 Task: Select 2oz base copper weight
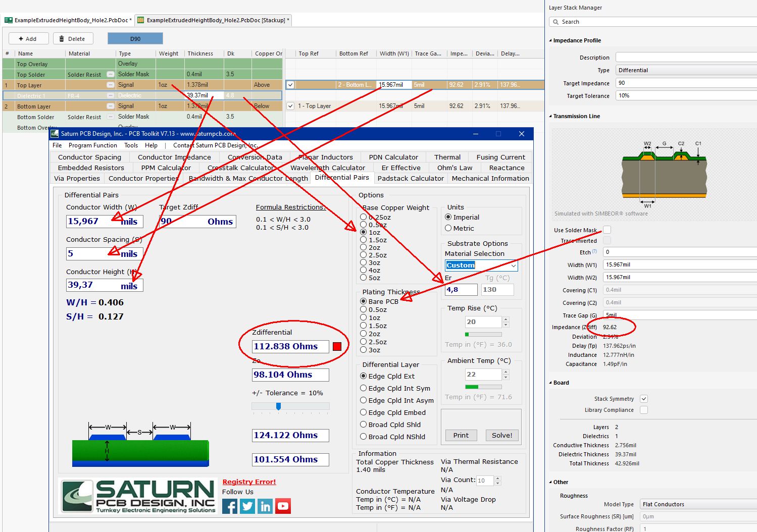363,247
